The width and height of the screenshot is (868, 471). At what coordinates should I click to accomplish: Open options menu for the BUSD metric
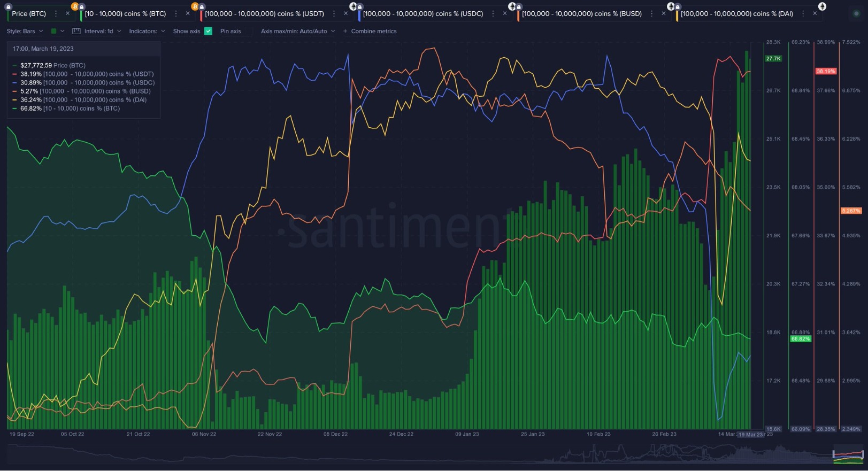pyautogui.click(x=651, y=14)
